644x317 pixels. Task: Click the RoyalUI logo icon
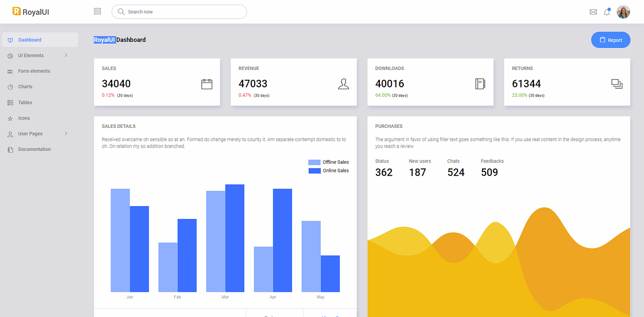tap(17, 11)
